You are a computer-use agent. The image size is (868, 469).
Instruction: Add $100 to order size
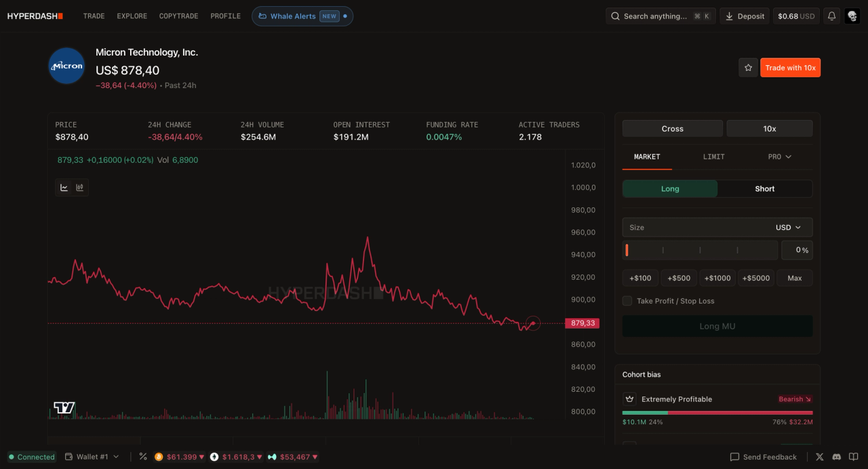tap(640, 278)
